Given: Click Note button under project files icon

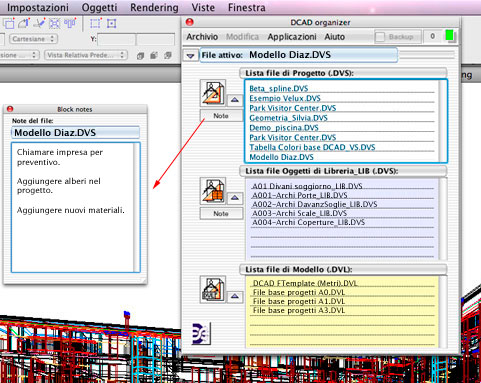Looking at the screenshot, I should (x=221, y=116).
